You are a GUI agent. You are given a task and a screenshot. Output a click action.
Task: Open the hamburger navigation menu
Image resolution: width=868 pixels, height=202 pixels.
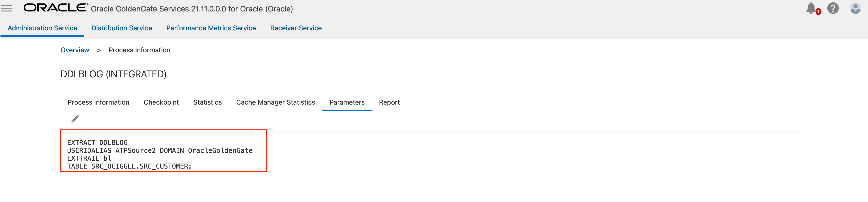point(7,8)
